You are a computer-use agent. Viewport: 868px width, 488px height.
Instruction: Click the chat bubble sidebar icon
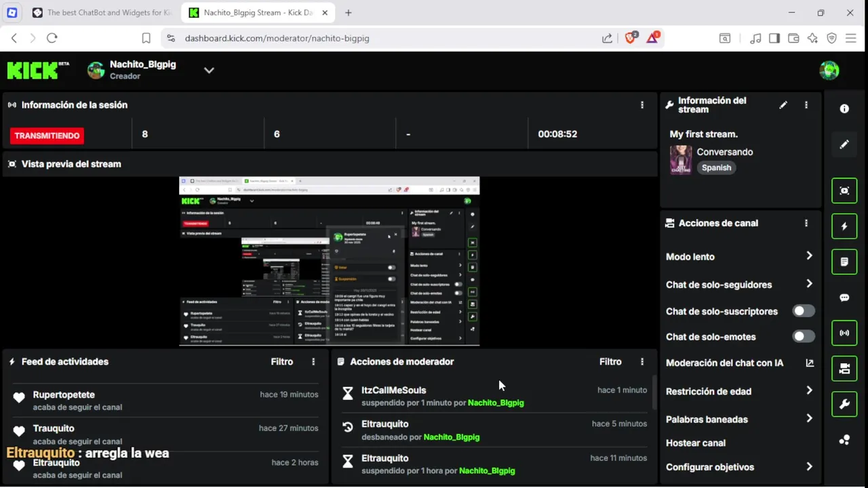[844, 298]
